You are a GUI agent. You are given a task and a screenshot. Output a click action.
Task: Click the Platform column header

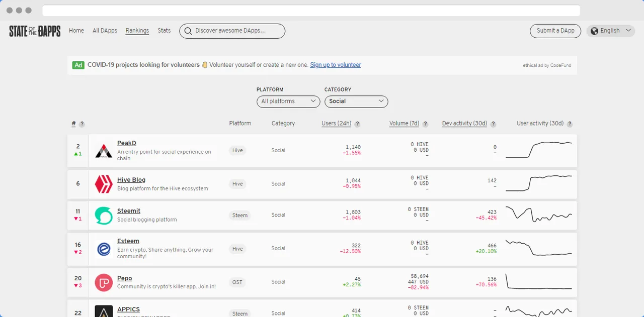coord(240,124)
